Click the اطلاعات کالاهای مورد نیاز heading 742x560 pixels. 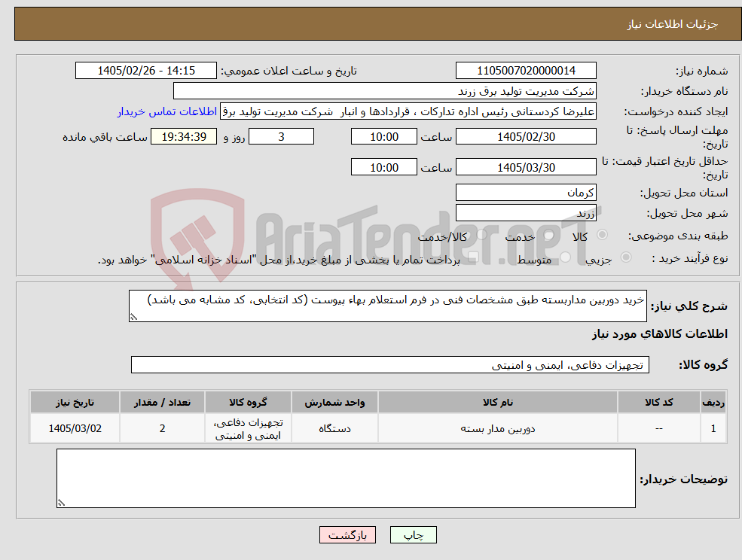[660, 334]
